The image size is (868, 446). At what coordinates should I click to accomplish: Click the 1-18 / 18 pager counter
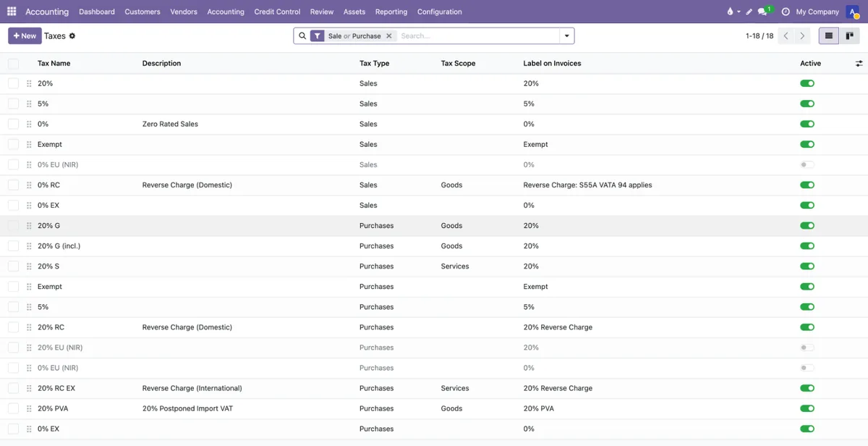point(759,35)
